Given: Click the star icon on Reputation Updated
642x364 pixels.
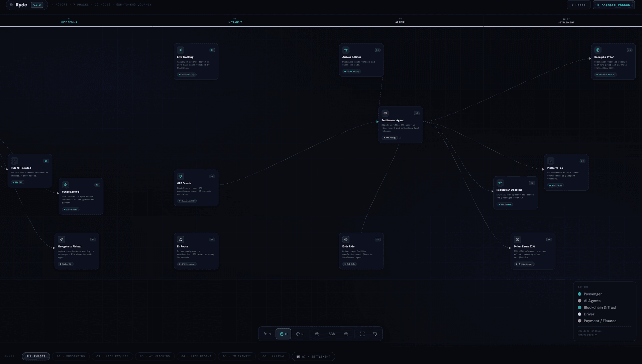Looking at the screenshot, I should pos(500,183).
